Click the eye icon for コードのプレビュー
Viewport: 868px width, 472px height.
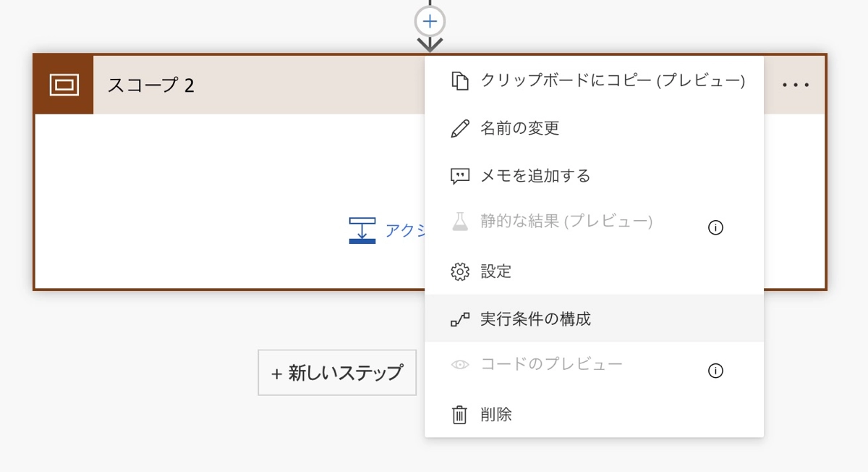[x=460, y=364]
